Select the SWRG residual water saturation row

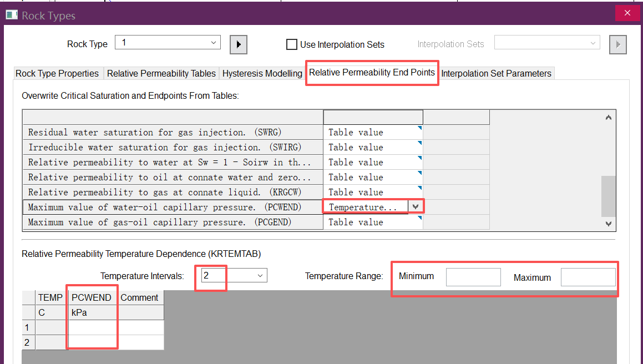click(172, 132)
